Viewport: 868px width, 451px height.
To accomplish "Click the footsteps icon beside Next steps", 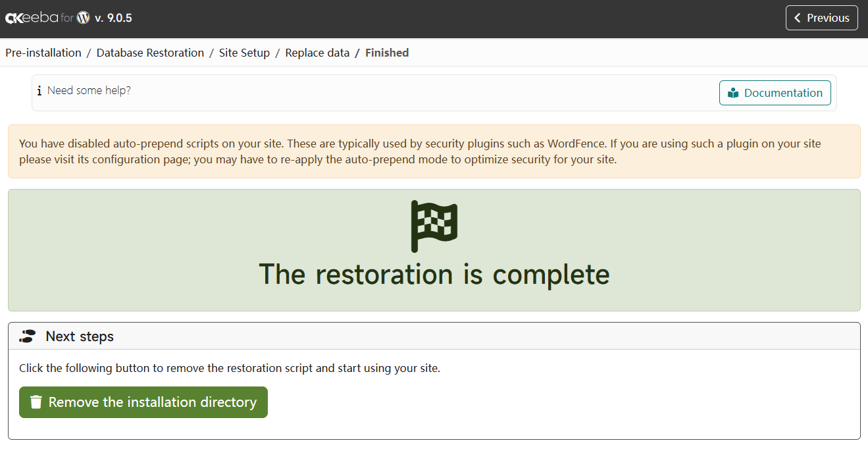I will coord(27,336).
